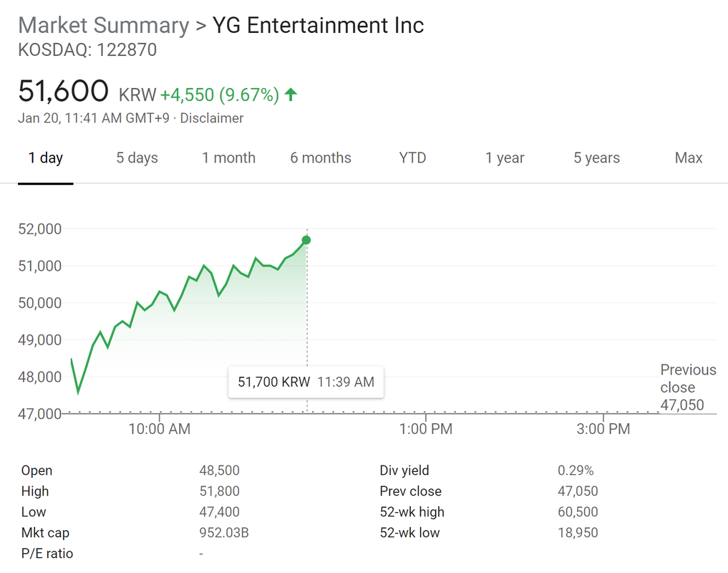This screenshot has height=573, width=728.
Task: Click the green data point on the chart
Action: click(x=306, y=240)
